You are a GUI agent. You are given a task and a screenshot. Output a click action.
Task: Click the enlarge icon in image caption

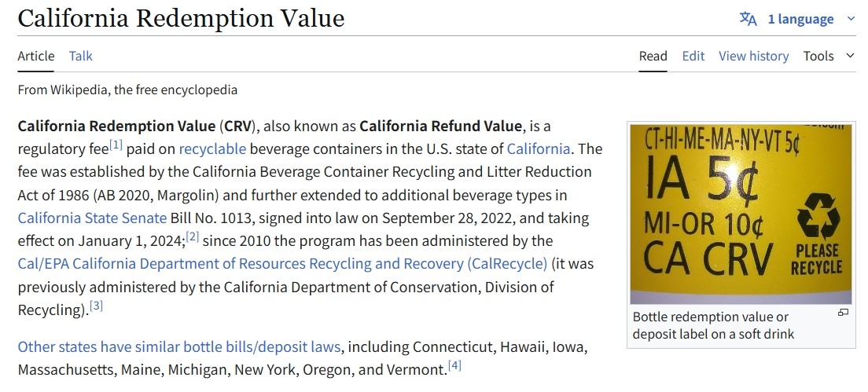point(843,313)
